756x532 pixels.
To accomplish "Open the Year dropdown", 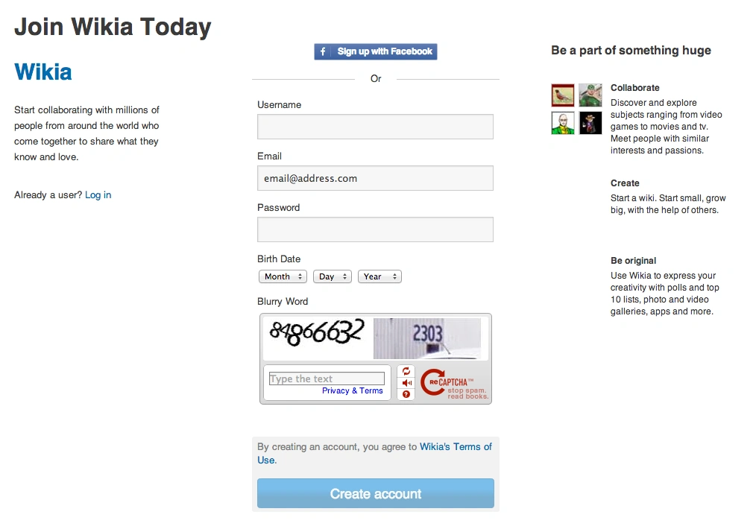I will (x=379, y=276).
